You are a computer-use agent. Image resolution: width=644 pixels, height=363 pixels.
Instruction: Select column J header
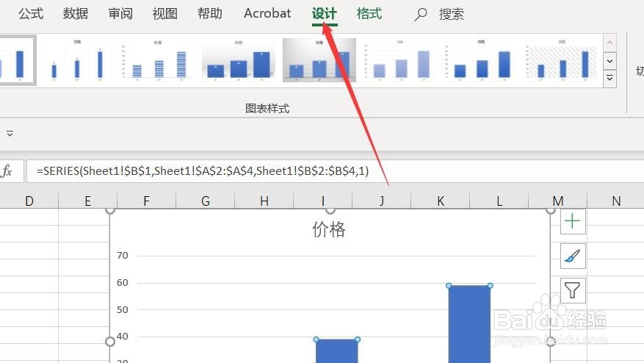(x=382, y=201)
